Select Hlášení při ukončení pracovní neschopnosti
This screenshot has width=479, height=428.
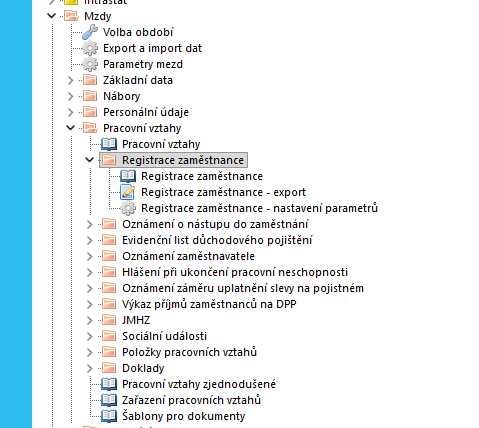pos(235,272)
